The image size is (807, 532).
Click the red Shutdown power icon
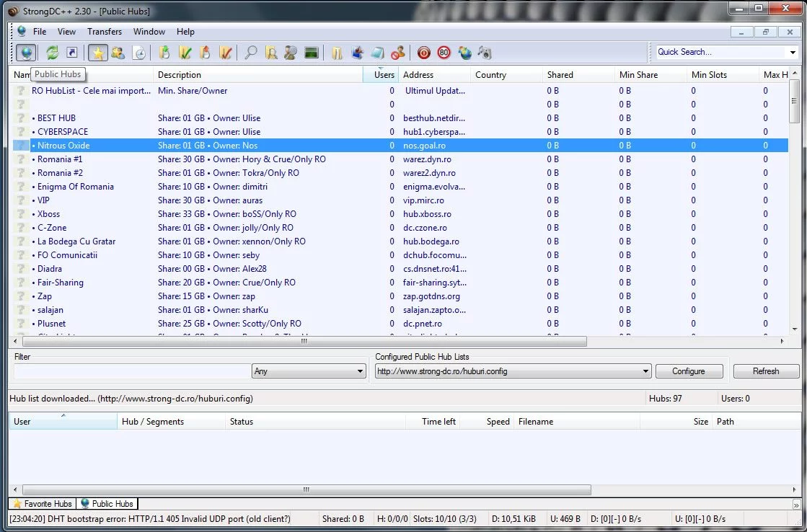423,53
